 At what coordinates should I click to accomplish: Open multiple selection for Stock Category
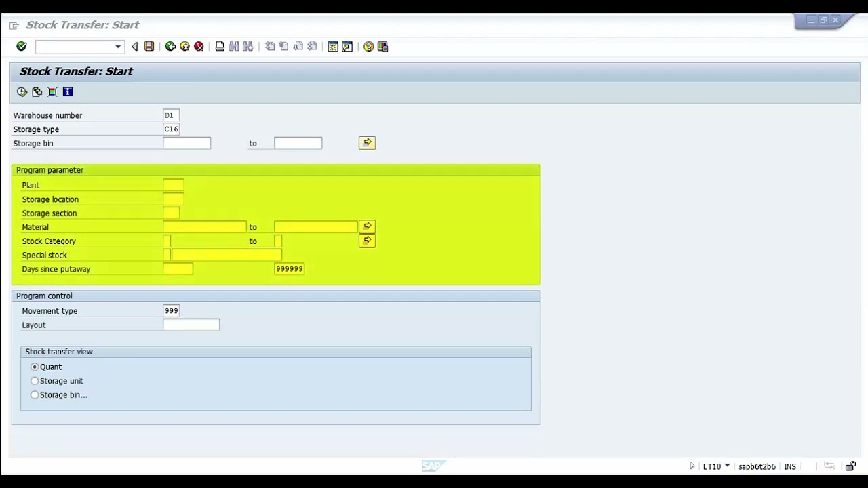(367, 241)
